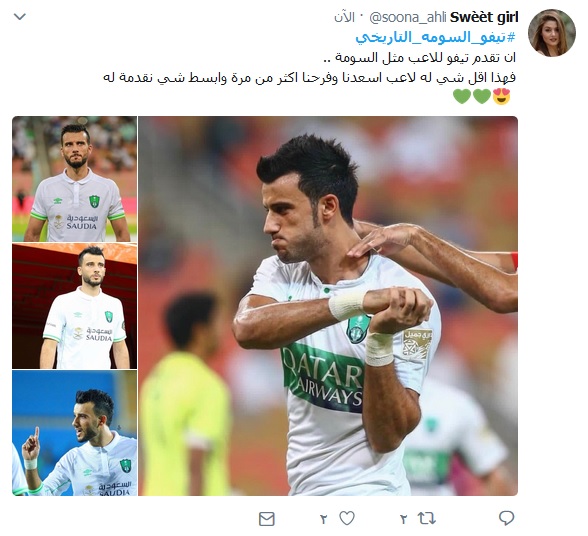Open the top-left player thumbnail photo
The height and width of the screenshot is (536, 588).
click(75, 179)
